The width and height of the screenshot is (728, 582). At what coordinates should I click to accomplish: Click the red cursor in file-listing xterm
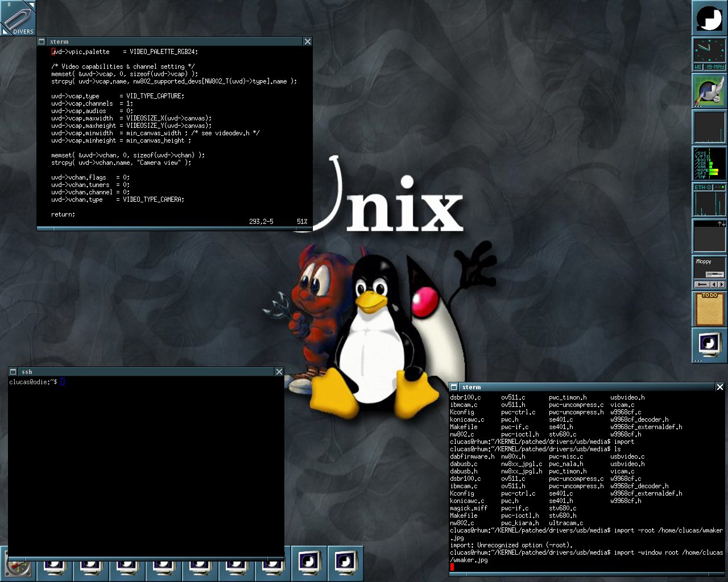pos(452,567)
